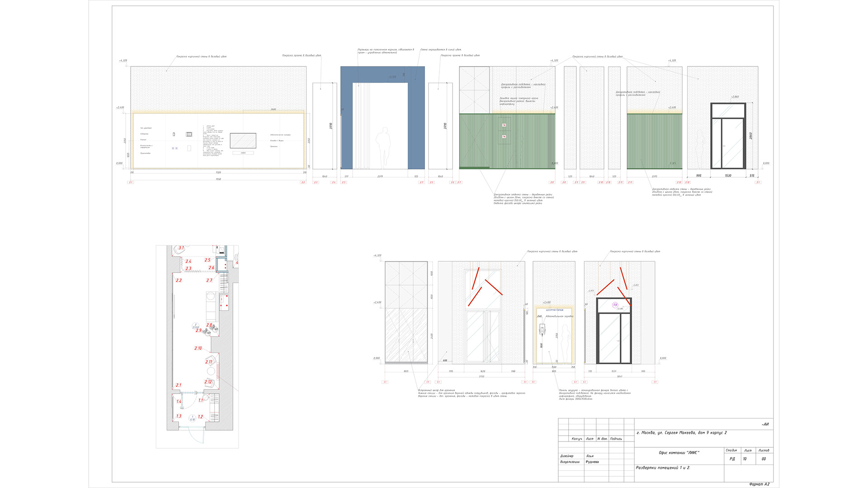This screenshot has height=488, width=868.
Task: Click the Moscow address text in title block
Action: (681, 433)
